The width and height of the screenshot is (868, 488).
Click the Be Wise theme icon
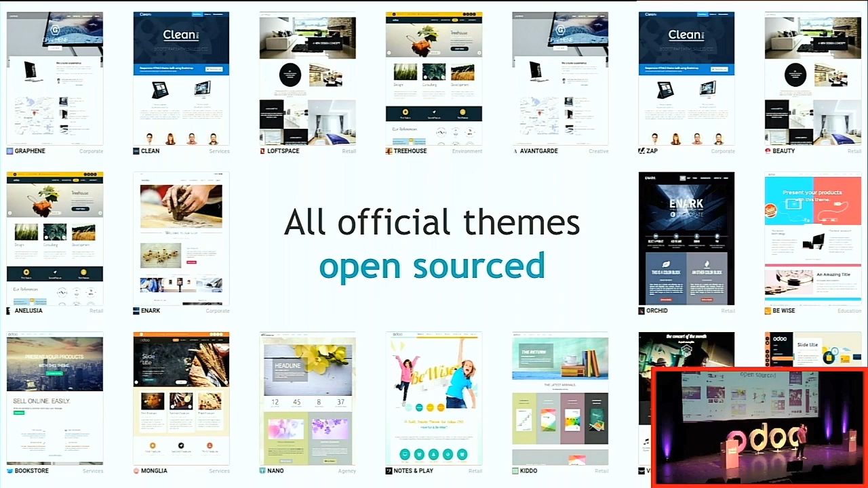[768, 311]
